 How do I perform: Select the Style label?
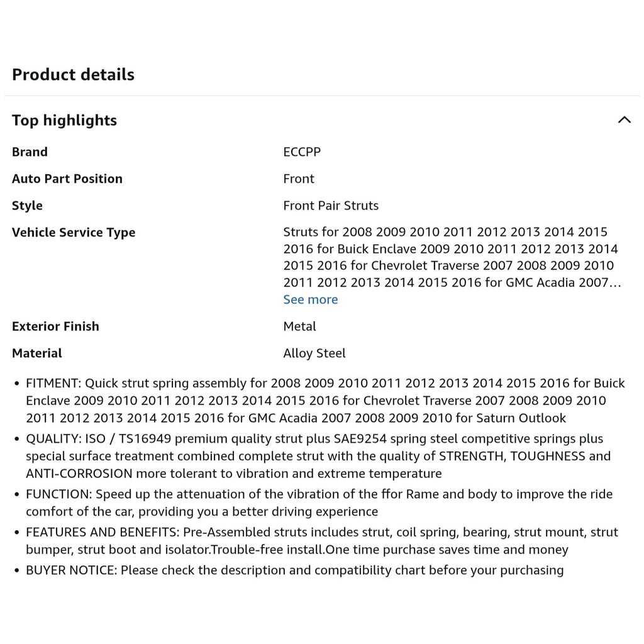[x=27, y=206]
